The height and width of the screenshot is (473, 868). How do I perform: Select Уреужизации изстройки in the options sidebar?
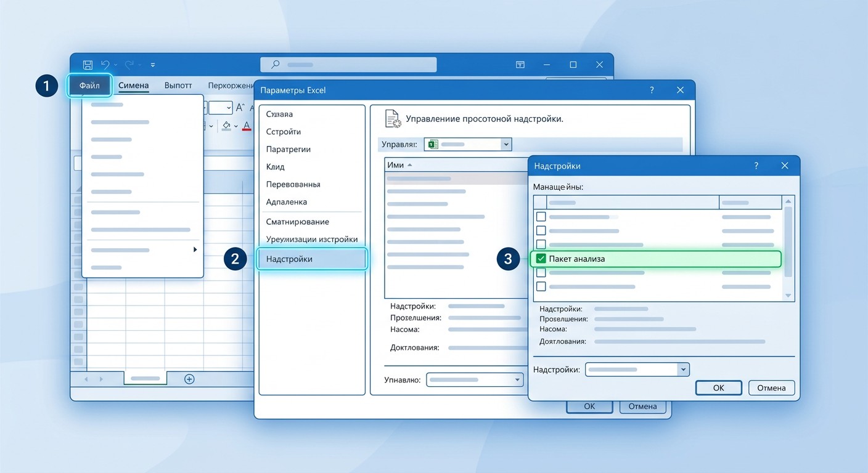312,240
